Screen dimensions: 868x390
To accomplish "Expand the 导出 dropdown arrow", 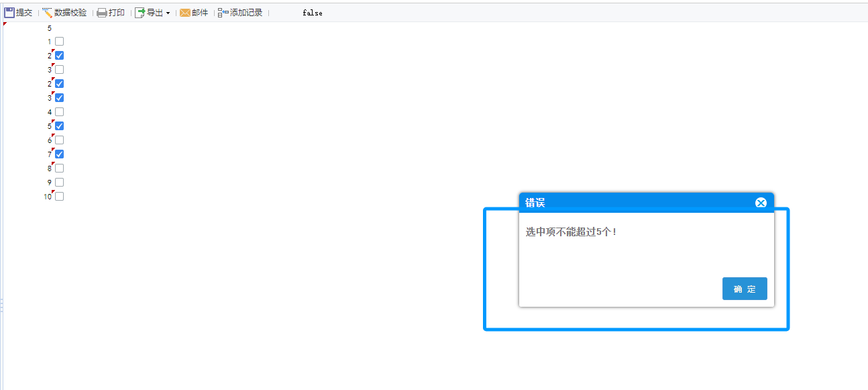I will tap(168, 13).
